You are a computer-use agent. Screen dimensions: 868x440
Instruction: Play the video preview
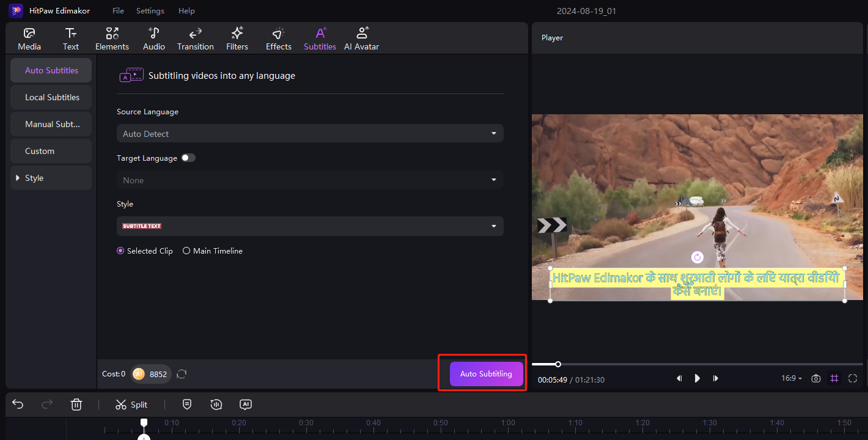[697, 379]
